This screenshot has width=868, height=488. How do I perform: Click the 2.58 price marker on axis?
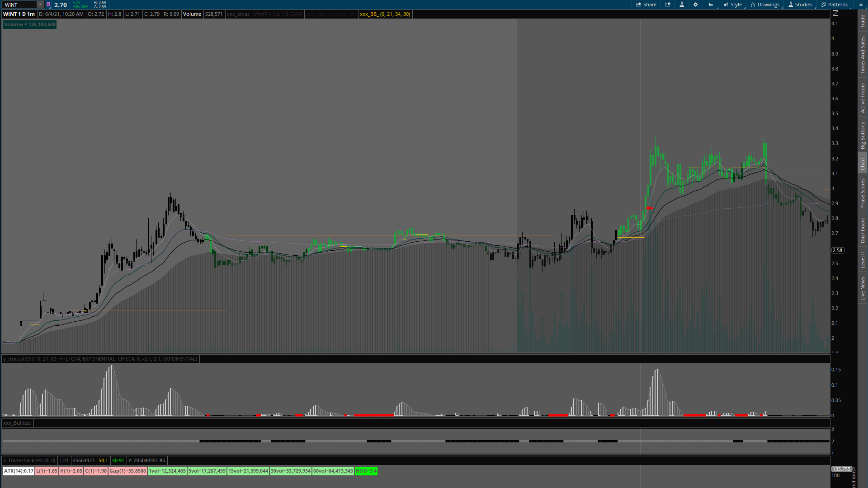[838, 250]
